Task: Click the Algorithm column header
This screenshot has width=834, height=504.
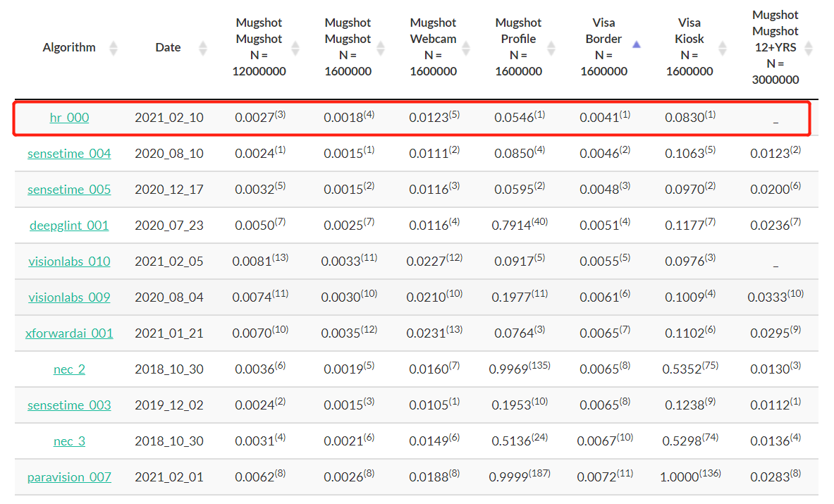Action: coord(69,47)
